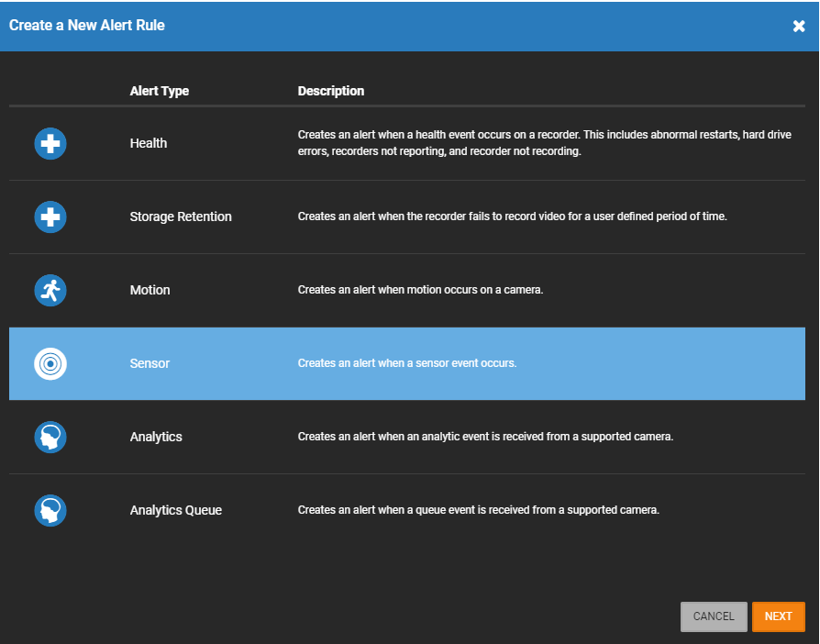Screen dimensions: 820x644
Task: Click the Alert Type column header
Action: [x=160, y=91]
